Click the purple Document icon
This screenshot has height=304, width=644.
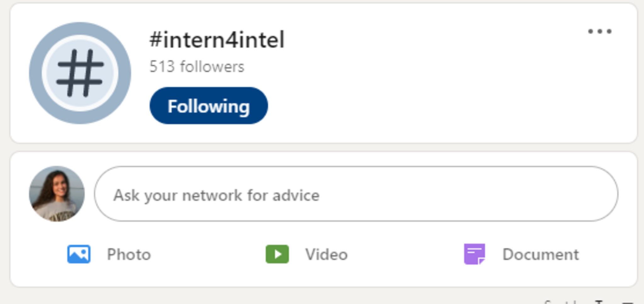(475, 254)
